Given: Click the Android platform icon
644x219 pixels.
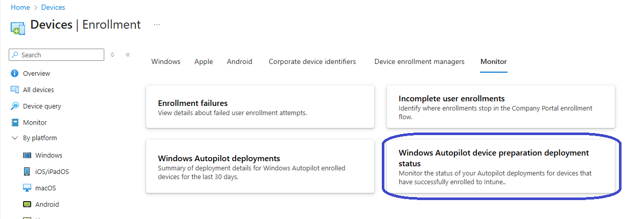Looking at the screenshot, I should [x=27, y=204].
